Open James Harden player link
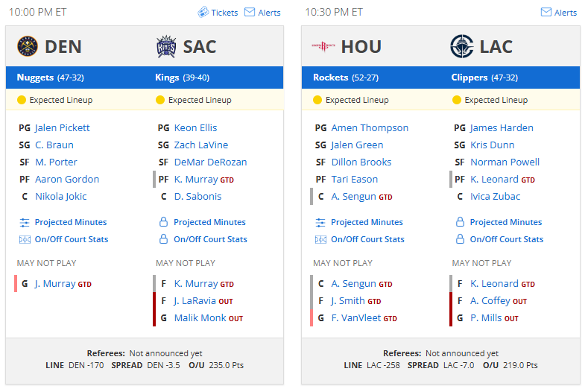The height and width of the screenshot is (389, 588). (x=502, y=127)
